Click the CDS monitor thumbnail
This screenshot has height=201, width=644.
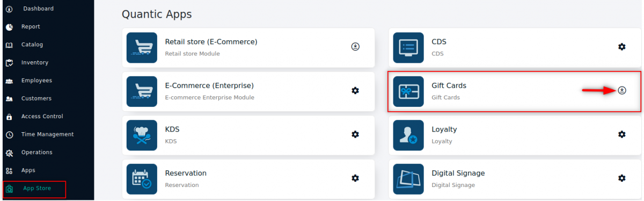pos(409,47)
